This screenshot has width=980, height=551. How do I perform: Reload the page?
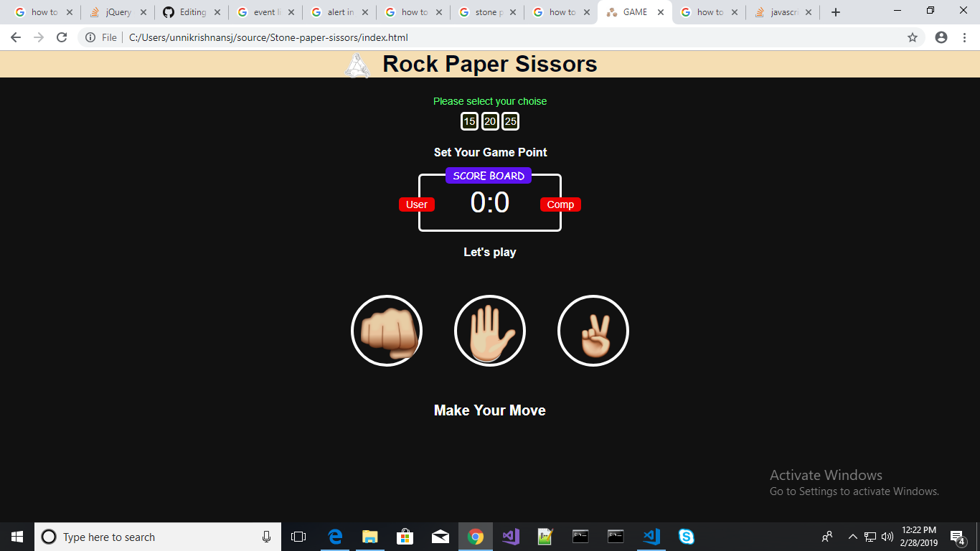(x=62, y=37)
